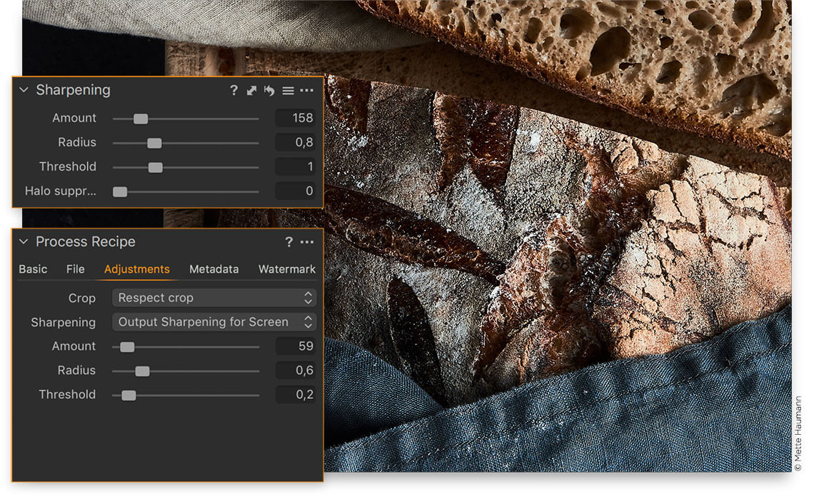Click the Process Recipe panel title text
Image resolution: width=814 pixels, height=504 pixels.
click(x=86, y=242)
